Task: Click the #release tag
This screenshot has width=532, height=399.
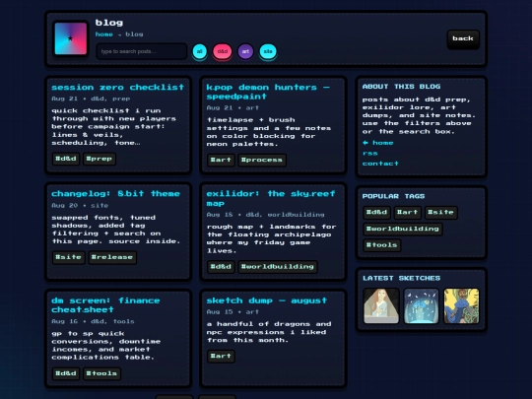Action: click(112, 257)
